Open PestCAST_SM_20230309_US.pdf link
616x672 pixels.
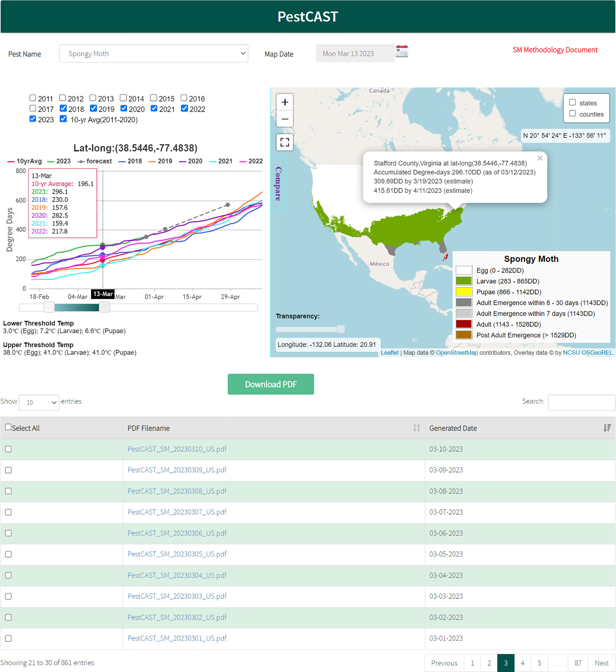177,470
